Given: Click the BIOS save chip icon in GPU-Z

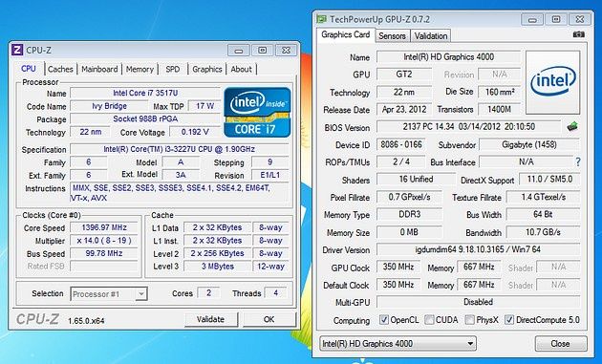Looking at the screenshot, I should 572,126.
